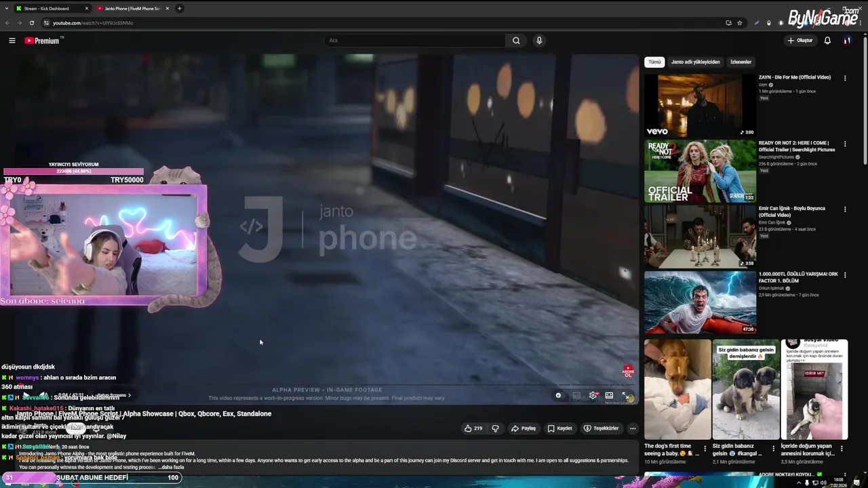Click the Kaydet save button
Screen dimensions: 868x488
pyautogui.click(x=560, y=428)
